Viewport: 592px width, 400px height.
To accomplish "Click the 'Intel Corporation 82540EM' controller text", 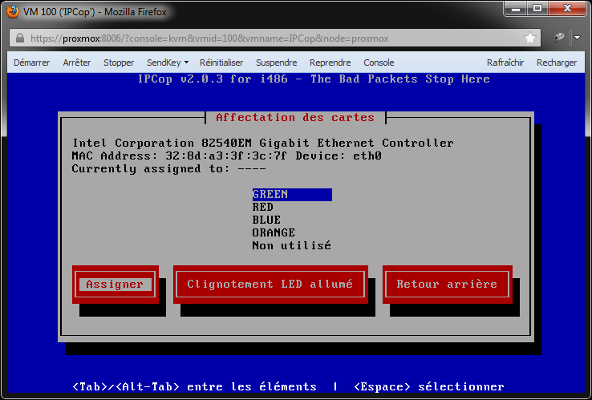I will tap(162, 143).
